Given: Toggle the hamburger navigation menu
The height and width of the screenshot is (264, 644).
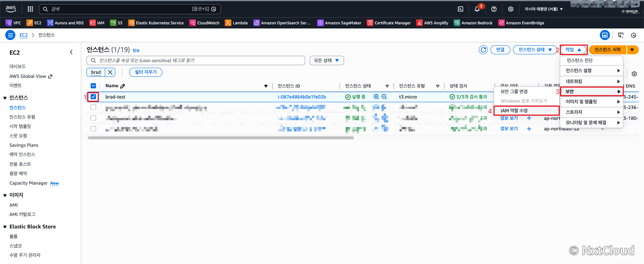Looking at the screenshot, I should [x=10, y=35].
